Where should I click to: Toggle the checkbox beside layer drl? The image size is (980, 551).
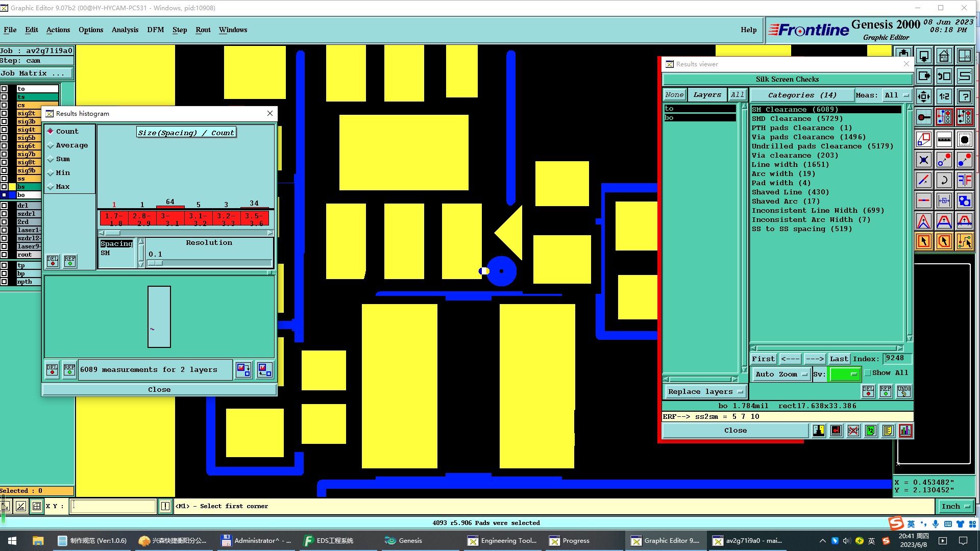4,206
